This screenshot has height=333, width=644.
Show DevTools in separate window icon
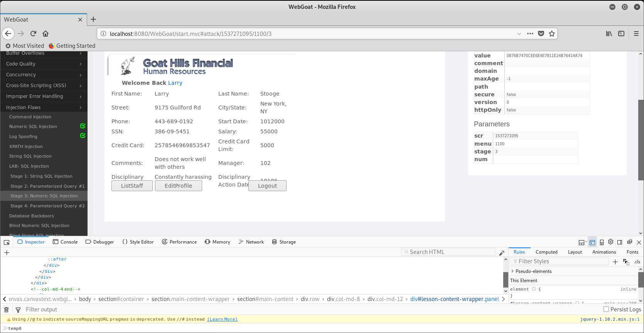pos(629,242)
